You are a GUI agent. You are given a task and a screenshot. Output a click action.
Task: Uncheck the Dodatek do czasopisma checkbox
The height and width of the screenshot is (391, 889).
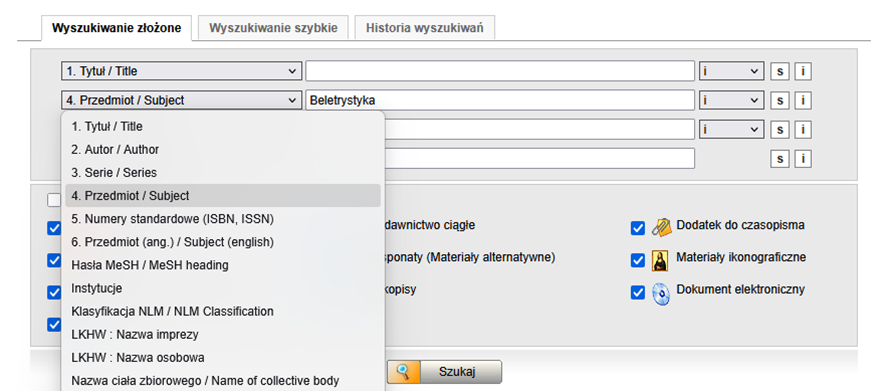click(x=638, y=228)
